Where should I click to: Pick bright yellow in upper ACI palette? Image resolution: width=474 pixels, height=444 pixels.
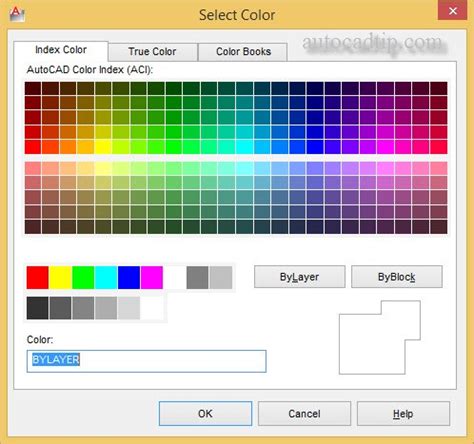point(103,147)
